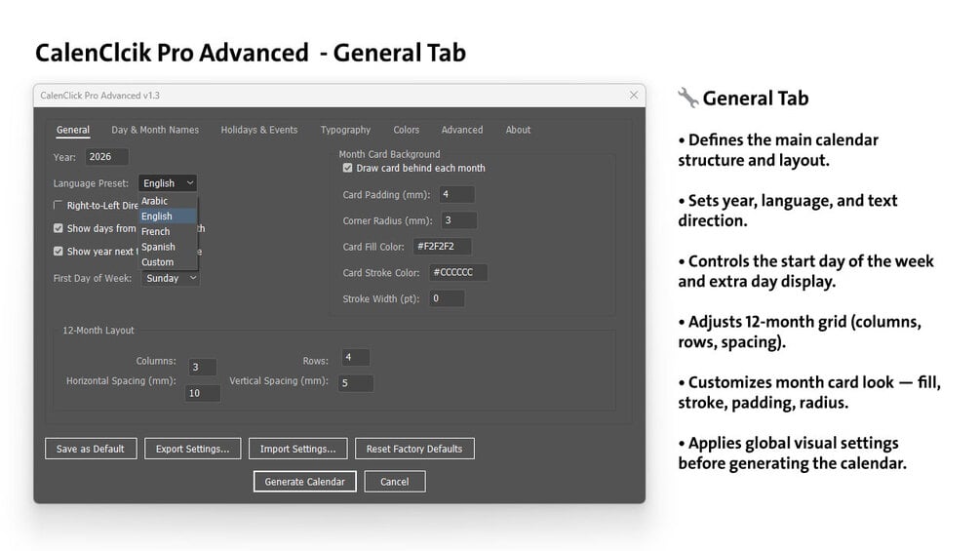Expand the First Day of Week dropdown
Viewport: 980px width, 551px height.
(171, 278)
